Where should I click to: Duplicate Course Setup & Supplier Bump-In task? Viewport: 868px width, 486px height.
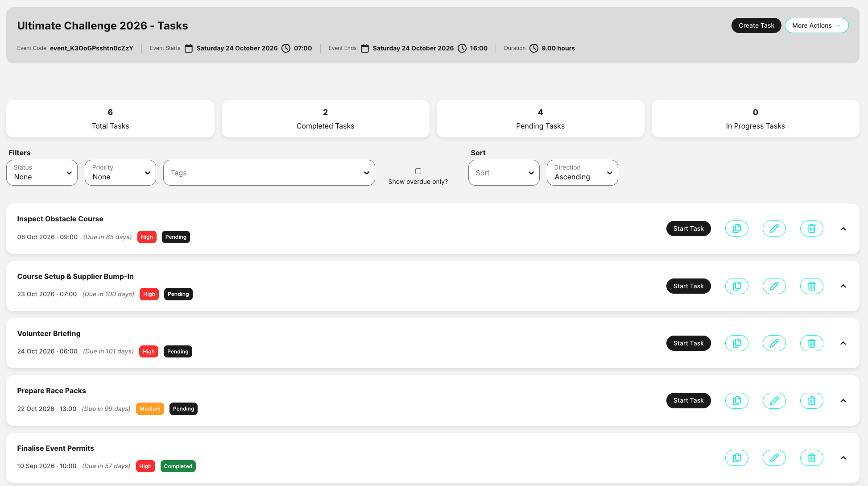tap(737, 286)
